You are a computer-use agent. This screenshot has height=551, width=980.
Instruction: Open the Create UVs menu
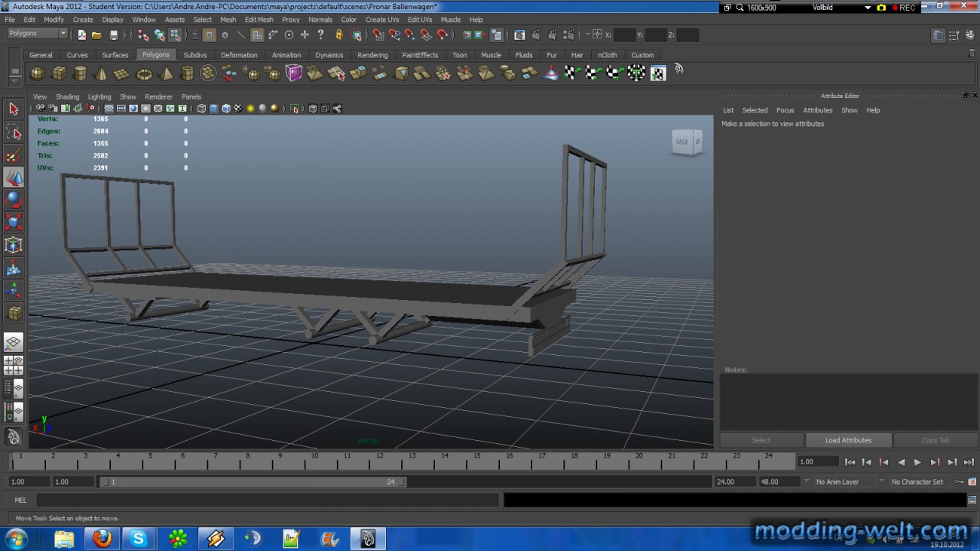click(x=382, y=20)
